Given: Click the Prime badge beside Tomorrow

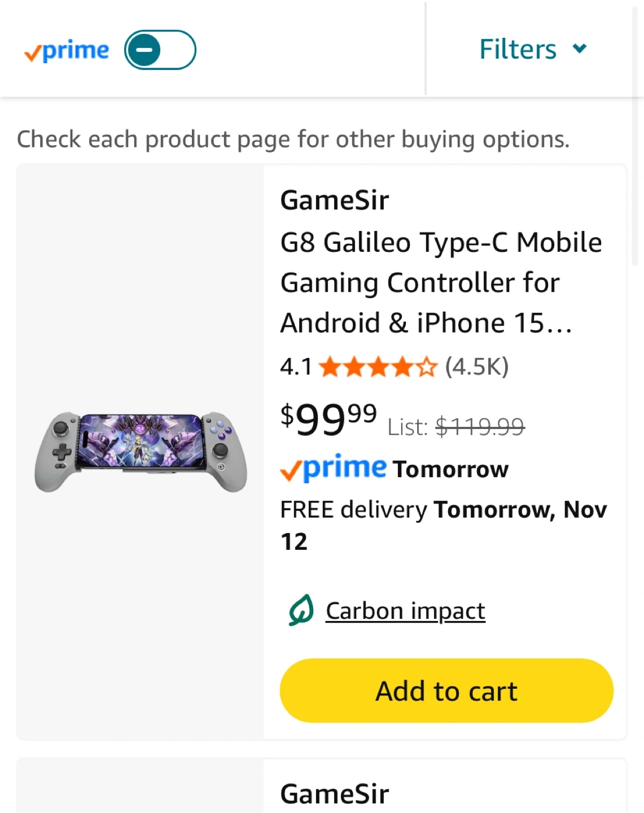Looking at the screenshot, I should tap(334, 469).
